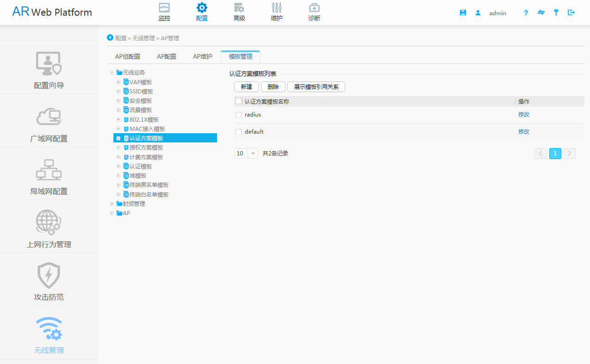Image resolution: width=590 pixels, height=364 pixels.
Task: Open 攻击防范 attack defense in the sidebar
Action: [x=49, y=280]
